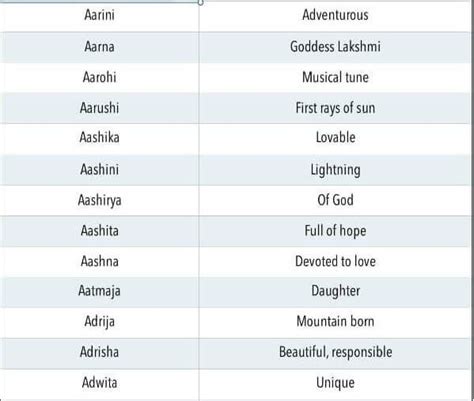Click the Unique meaning cell
The height and width of the screenshot is (401, 474).
pyautogui.click(x=335, y=383)
